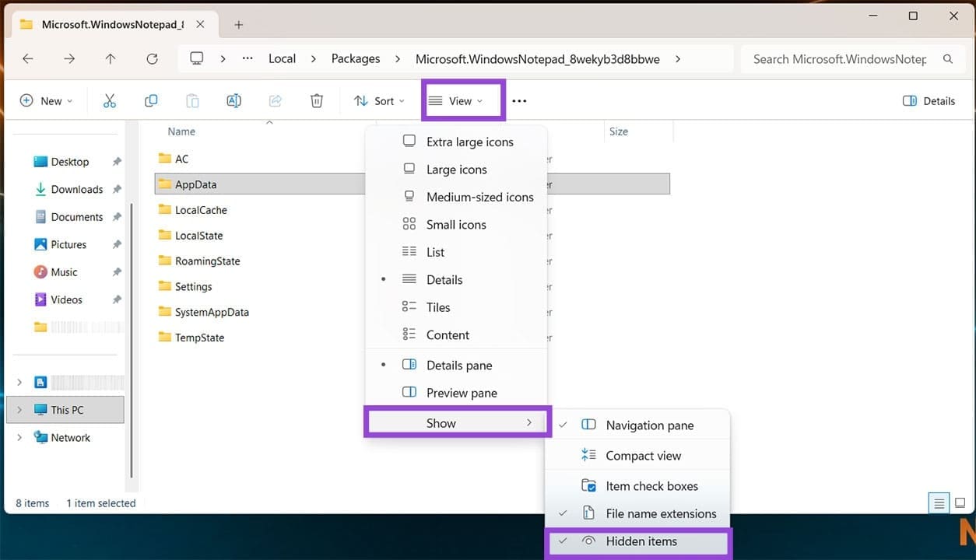976x560 pixels.
Task: Choose Tiles view from the menu
Action: [437, 307]
